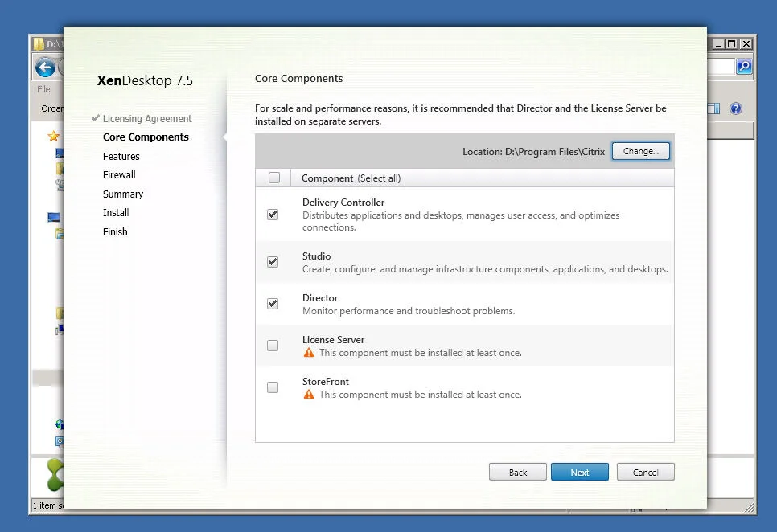
Task: Maximize the Explorer window
Action: tap(731, 44)
